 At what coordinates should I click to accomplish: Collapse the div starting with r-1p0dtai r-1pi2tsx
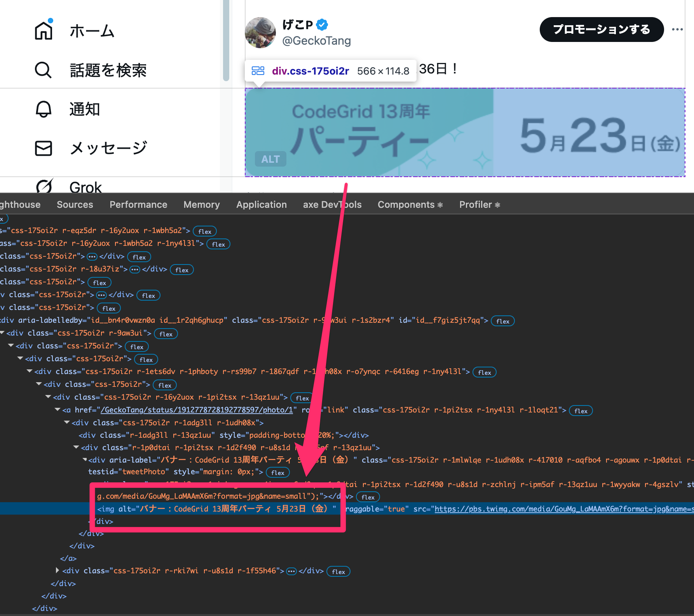76,447
